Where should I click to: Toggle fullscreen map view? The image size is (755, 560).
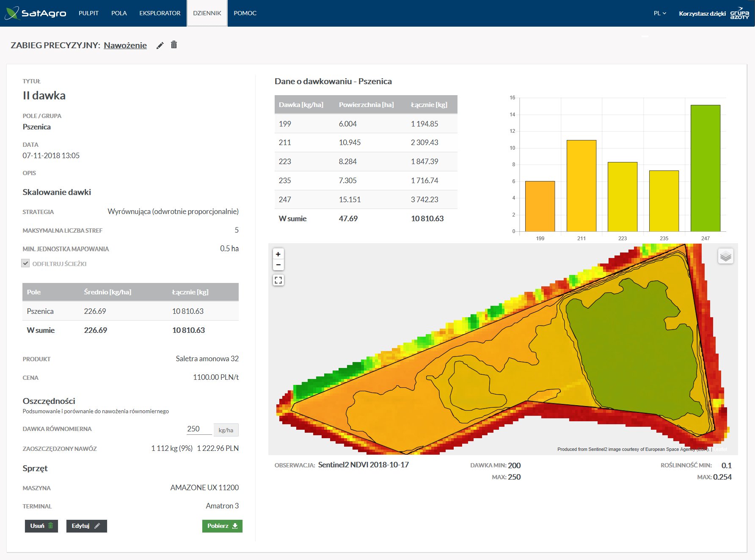tap(278, 280)
